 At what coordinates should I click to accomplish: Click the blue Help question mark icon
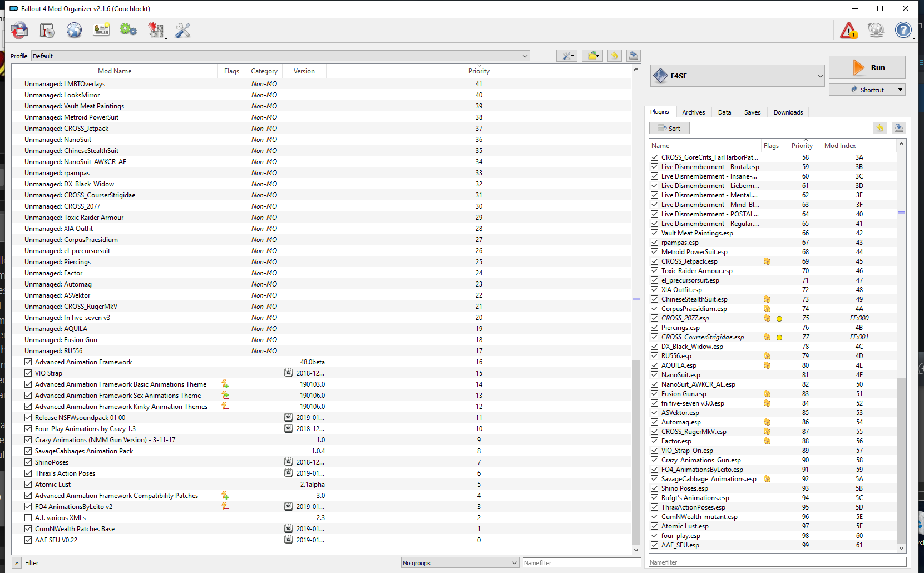tap(903, 30)
